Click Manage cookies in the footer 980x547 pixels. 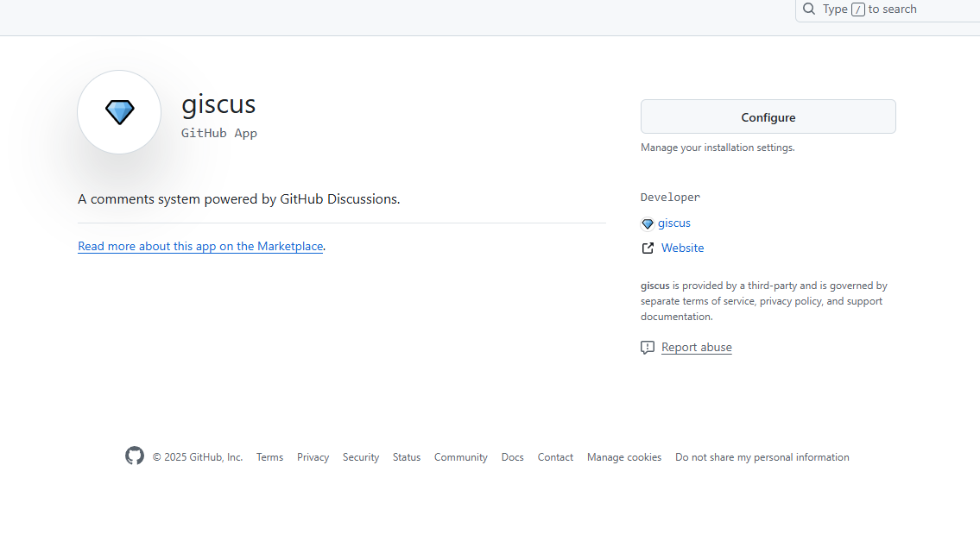(624, 457)
